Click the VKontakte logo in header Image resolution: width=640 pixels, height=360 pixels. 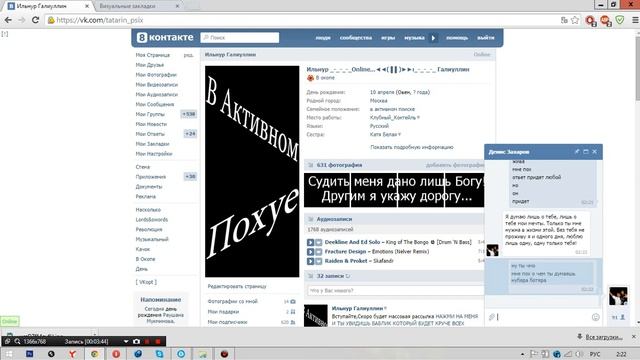click(x=165, y=38)
